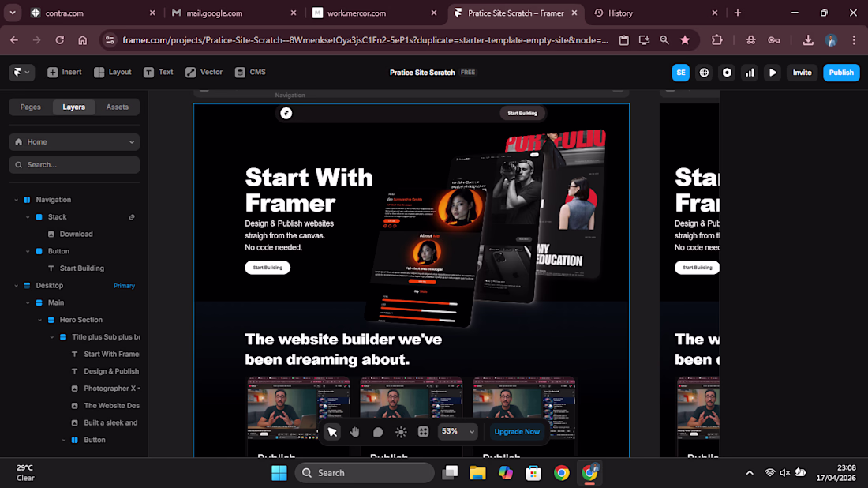Open the Layout tool menu
The height and width of the screenshot is (488, 868).
point(112,73)
